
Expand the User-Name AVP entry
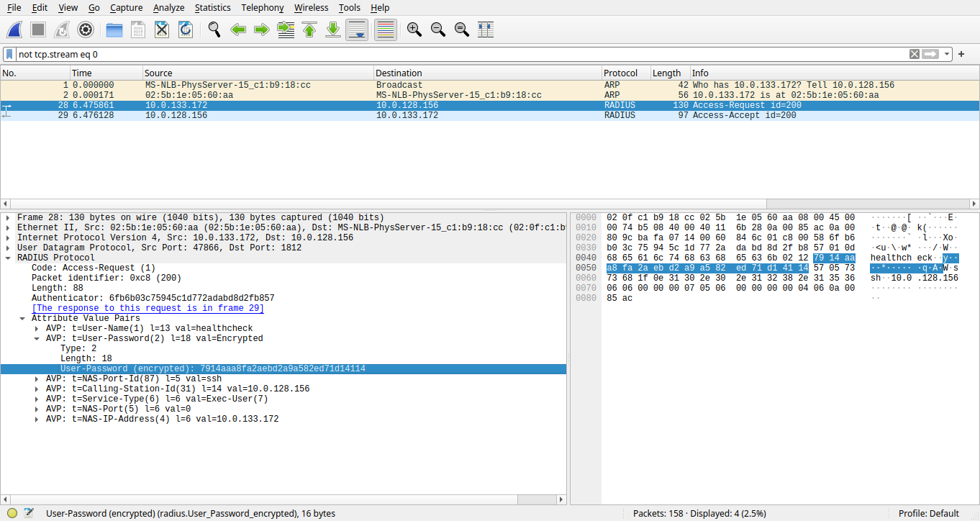(37, 328)
